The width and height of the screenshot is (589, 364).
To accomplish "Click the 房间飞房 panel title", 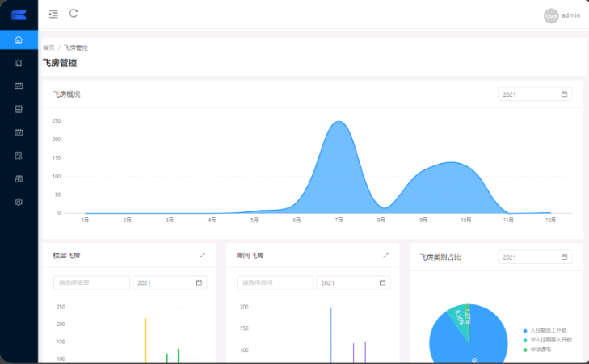I will coord(250,256).
